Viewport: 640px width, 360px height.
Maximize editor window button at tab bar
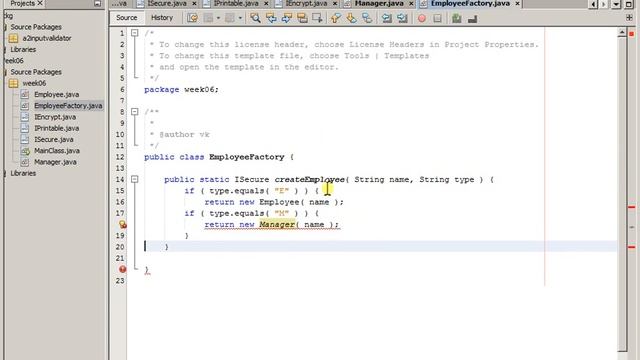click(629, 4)
